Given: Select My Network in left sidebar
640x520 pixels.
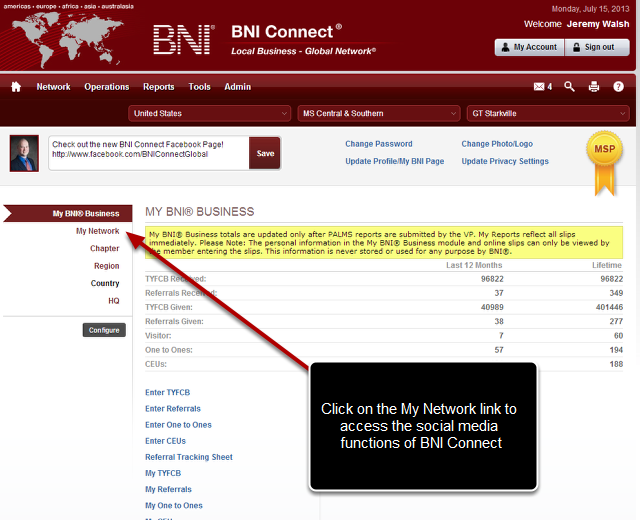Looking at the screenshot, I should coord(97,231).
